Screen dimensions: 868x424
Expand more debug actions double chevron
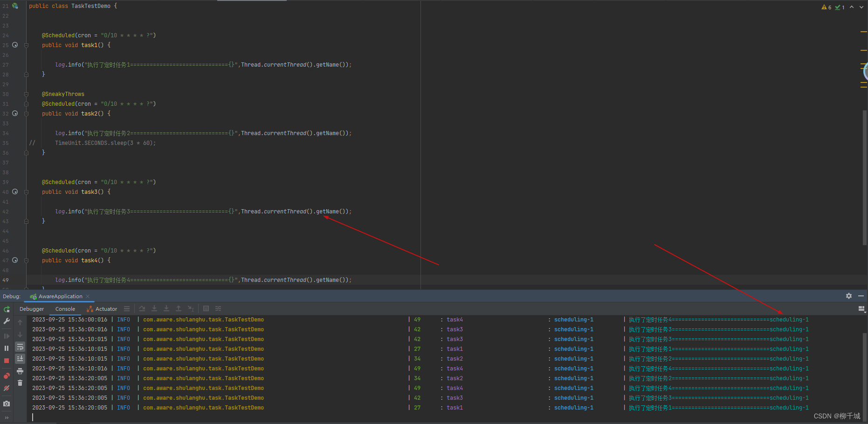[x=7, y=417]
